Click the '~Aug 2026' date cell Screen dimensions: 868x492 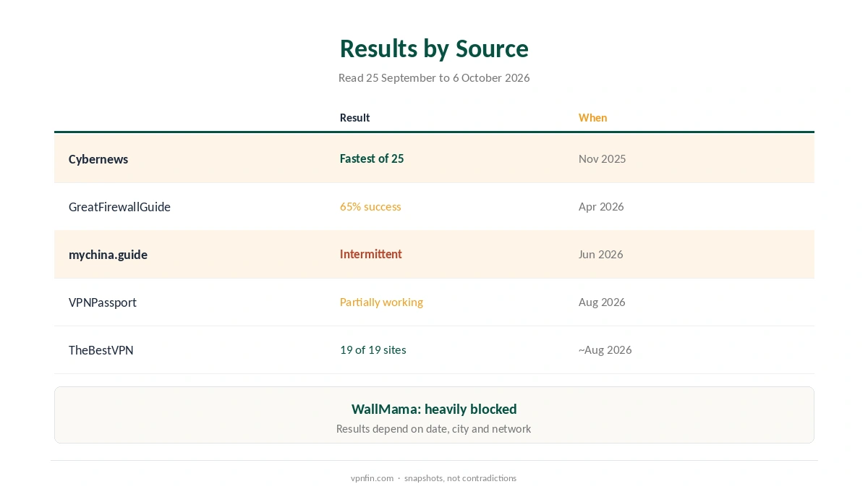pos(605,349)
